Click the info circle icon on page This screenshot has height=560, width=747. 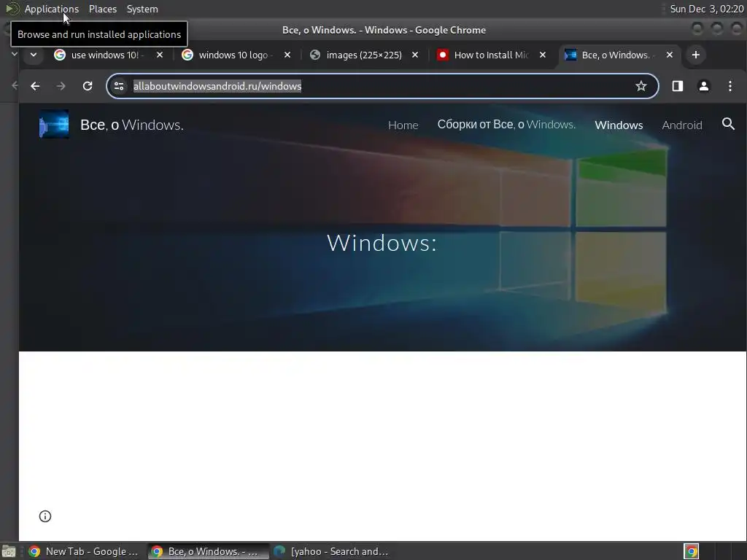[x=45, y=516]
